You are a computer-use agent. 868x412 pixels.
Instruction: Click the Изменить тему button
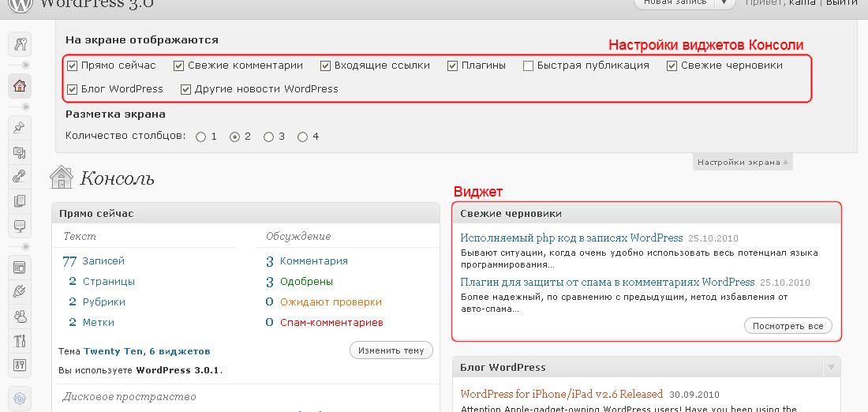pos(391,350)
